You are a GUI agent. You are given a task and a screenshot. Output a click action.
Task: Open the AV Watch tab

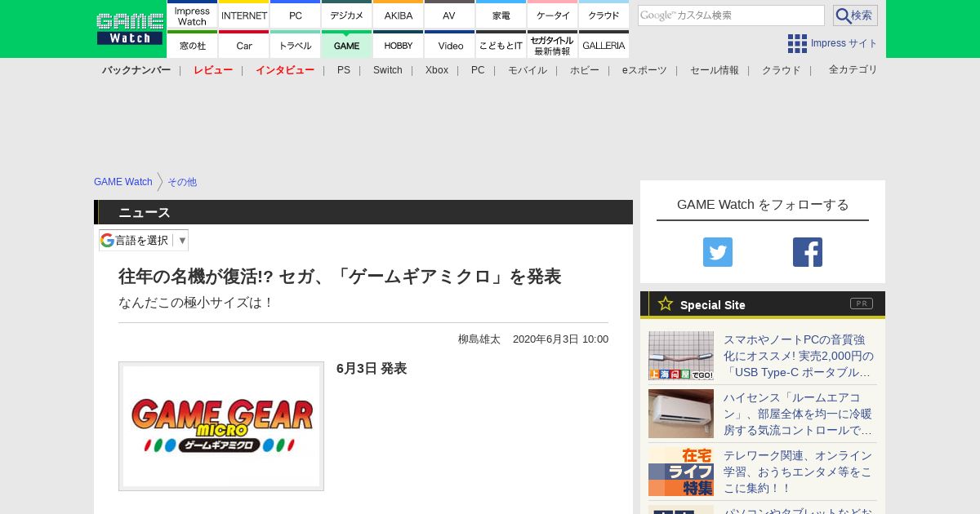[x=449, y=15]
